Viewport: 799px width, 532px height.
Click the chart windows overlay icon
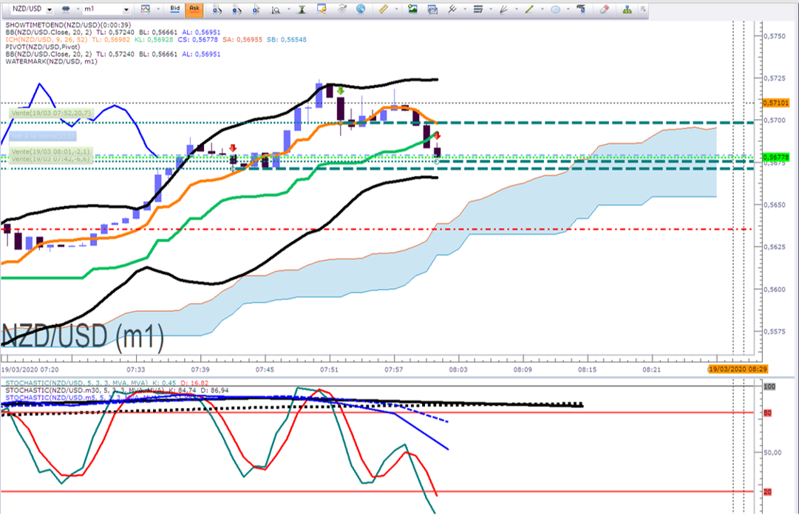[432, 9]
